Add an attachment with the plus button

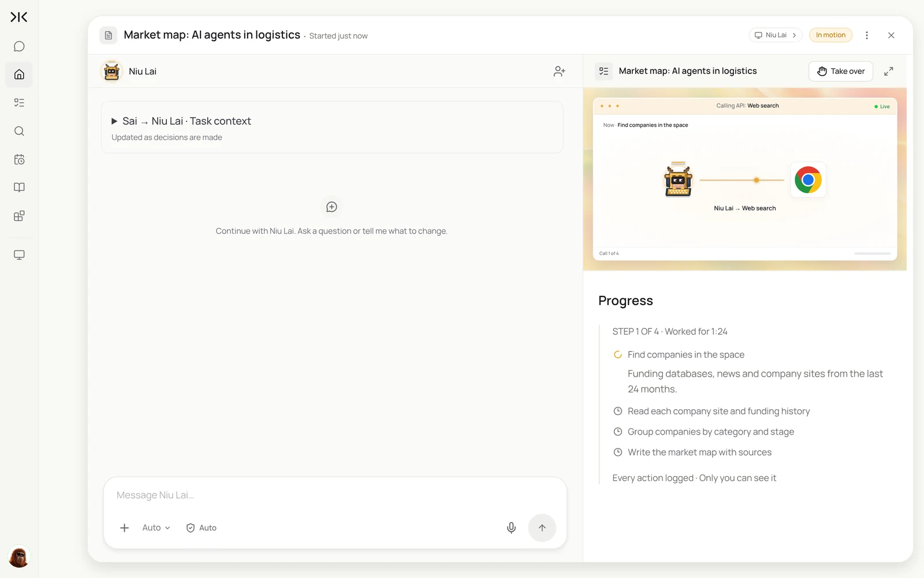pyautogui.click(x=124, y=528)
